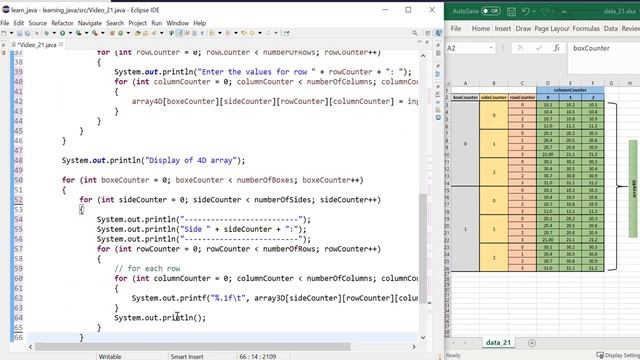Screen dimensions: 640x360
Task: Open the dropdown arrow beside New icon
Action: pyautogui.click(x=11, y=33)
